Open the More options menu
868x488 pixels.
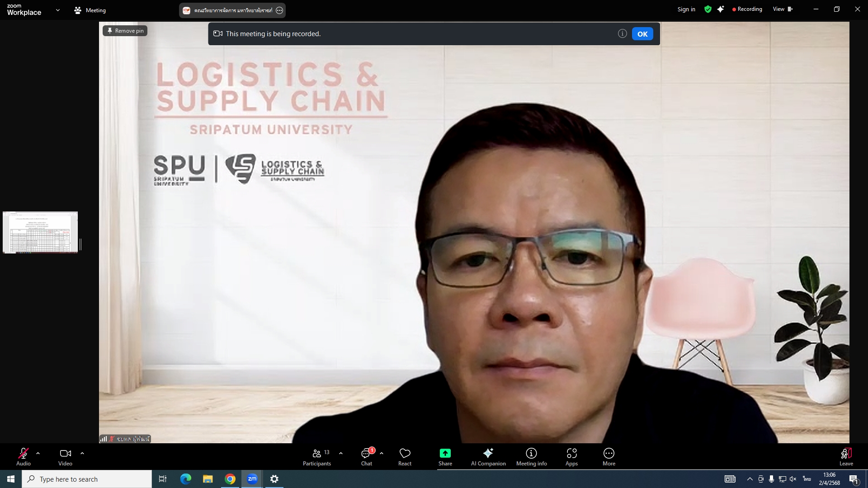[609, 456]
